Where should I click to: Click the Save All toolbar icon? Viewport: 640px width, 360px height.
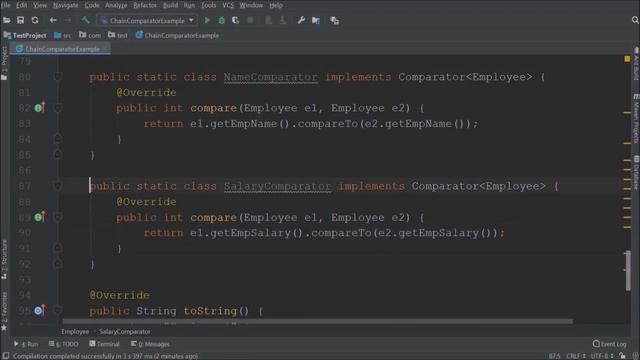[20, 20]
